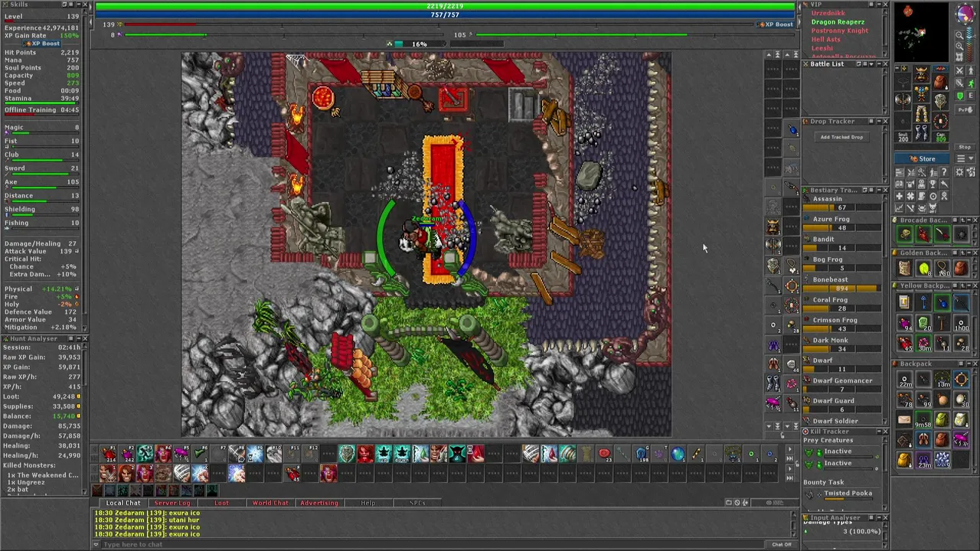This screenshot has width=980, height=551.
Task: Activate XP Boost in Skills panel
Action: [42, 44]
